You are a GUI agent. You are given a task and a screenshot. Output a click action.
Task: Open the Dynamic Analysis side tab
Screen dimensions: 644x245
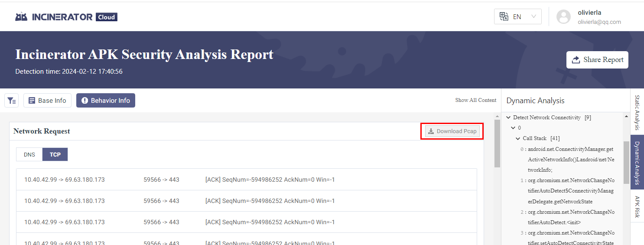tap(637, 162)
